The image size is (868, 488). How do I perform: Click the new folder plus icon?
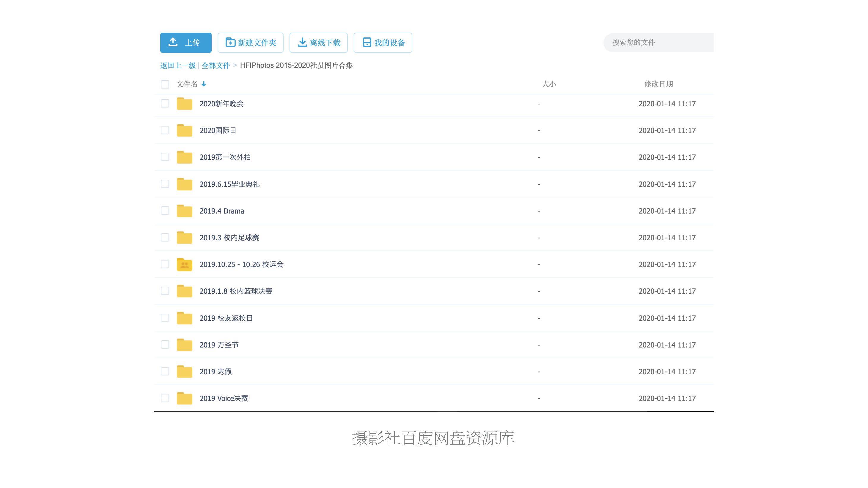pyautogui.click(x=230, y=42)
